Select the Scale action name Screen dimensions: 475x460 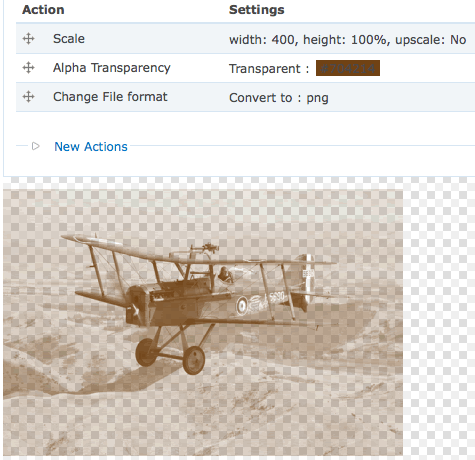[x=69, y=39]
